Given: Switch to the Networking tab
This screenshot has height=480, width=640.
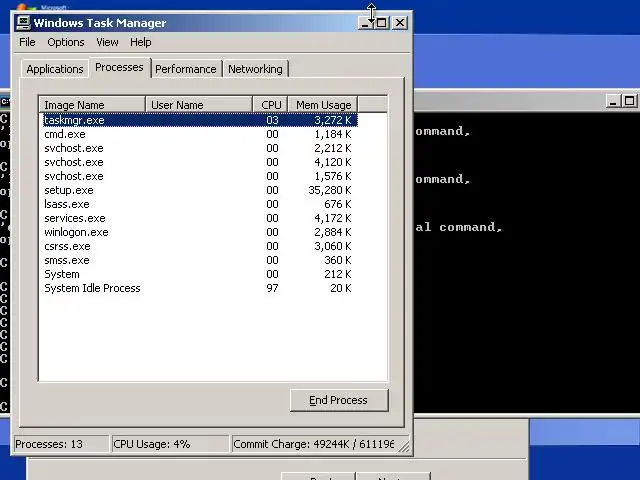Looking at the screenshot, I should 255,69.
